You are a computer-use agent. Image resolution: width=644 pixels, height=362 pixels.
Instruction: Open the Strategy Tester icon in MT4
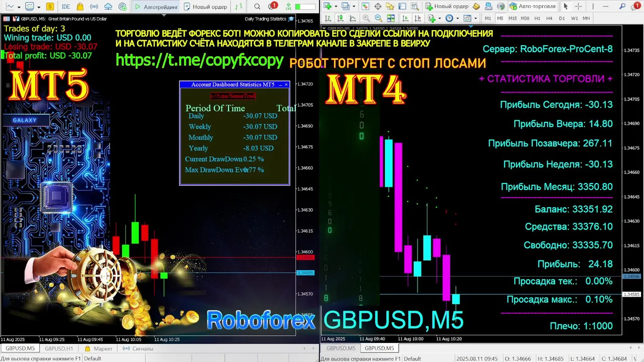[415, 7]
